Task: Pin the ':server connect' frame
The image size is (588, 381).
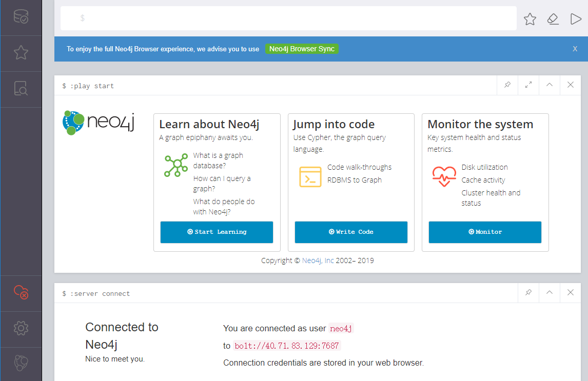Action: click(528, 292)
